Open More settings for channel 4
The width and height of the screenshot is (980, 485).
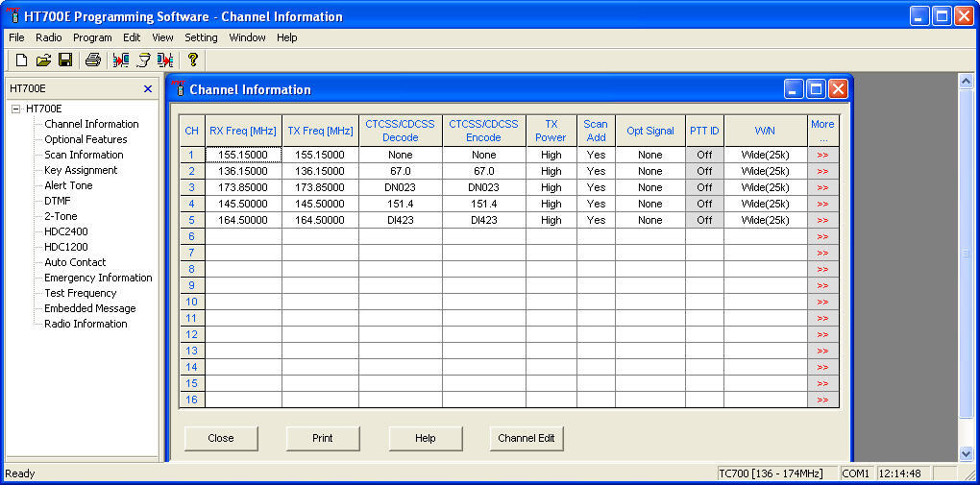(x=822, y=204)
